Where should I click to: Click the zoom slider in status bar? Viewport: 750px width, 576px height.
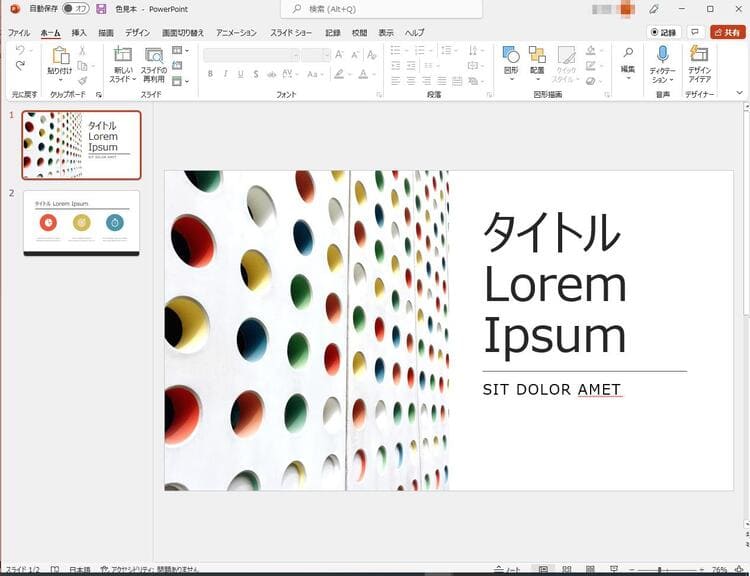pyautogui.click(x=666, y=570)
